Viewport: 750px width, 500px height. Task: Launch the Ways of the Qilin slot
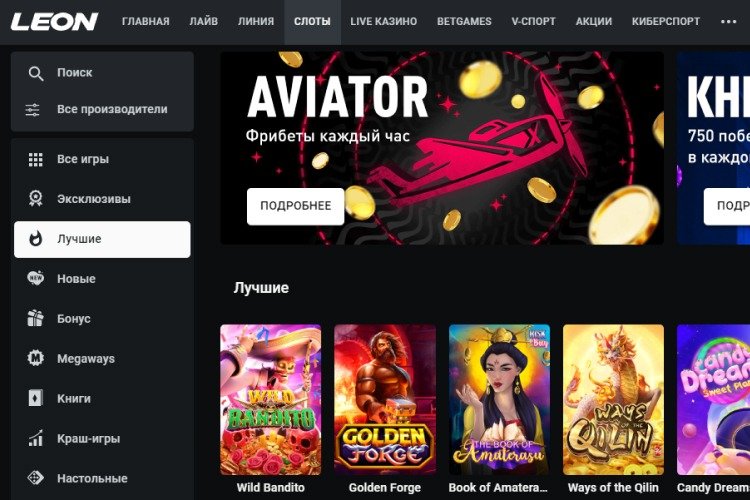click(613, 400)
